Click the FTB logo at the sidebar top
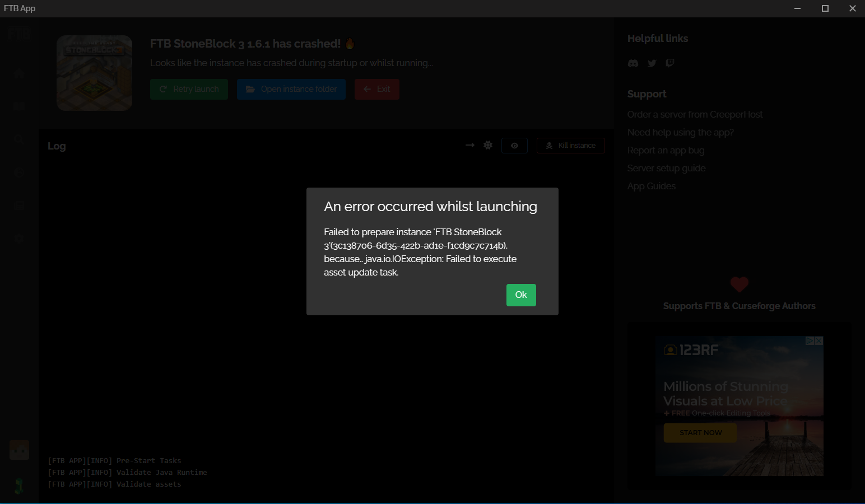Screen dimensions: 865x504 pyautogui.click(x=18, y=33)
